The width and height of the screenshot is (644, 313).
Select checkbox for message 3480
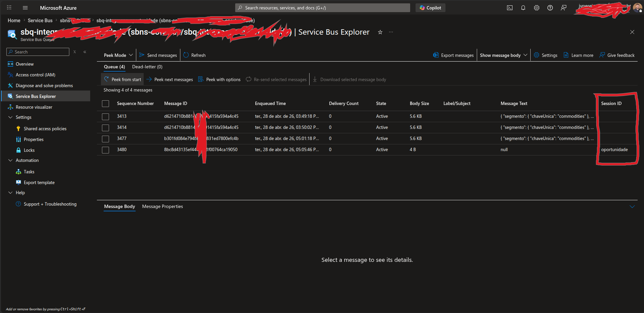(106, 150)
